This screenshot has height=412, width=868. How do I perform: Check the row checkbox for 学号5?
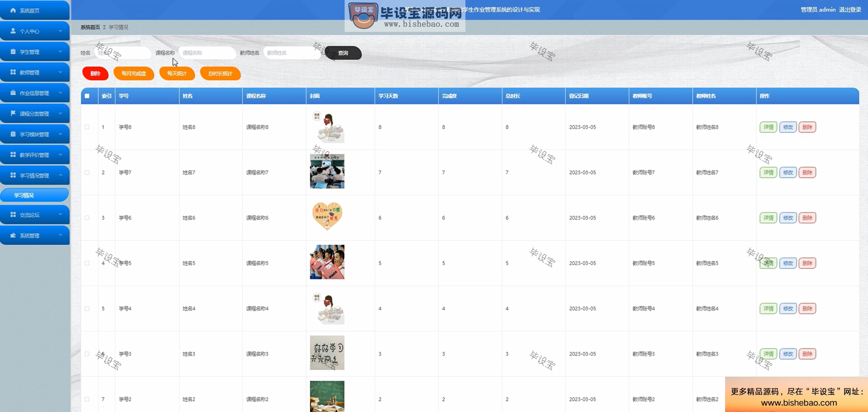[87, 263]
